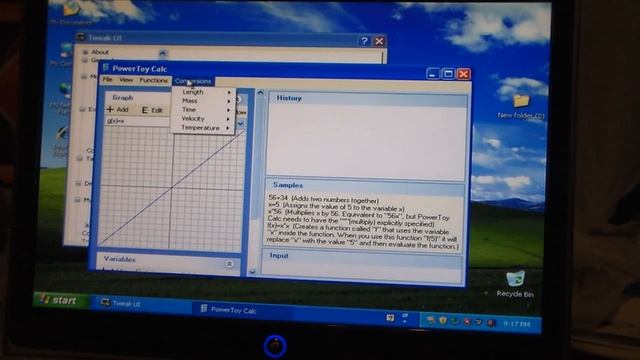
Task: Switch to Tweak UI from the taskbar
Action: tap(141, 303)
